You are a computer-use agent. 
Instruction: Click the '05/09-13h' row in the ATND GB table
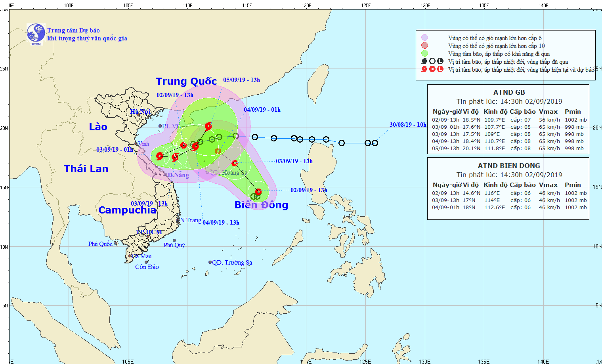point(509,149)
